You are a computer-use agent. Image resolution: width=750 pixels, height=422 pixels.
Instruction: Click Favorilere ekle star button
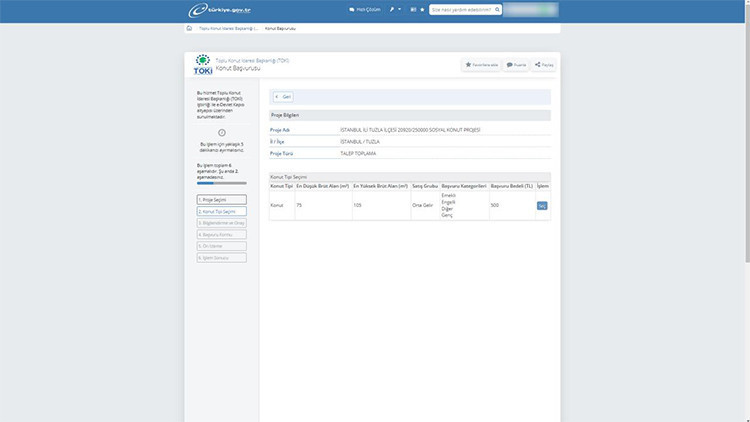pos(481,65)
